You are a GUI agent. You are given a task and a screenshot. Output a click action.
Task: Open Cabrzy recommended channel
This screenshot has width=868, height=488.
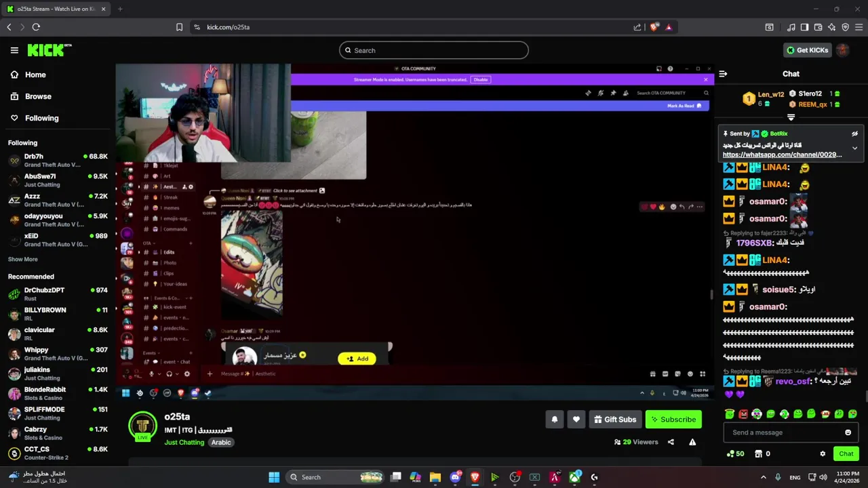[x=58, y=433]
